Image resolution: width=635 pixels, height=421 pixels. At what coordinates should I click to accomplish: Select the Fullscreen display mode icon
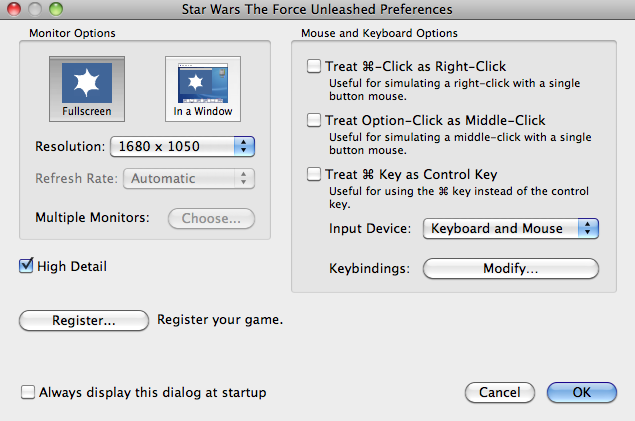(87, 89)
